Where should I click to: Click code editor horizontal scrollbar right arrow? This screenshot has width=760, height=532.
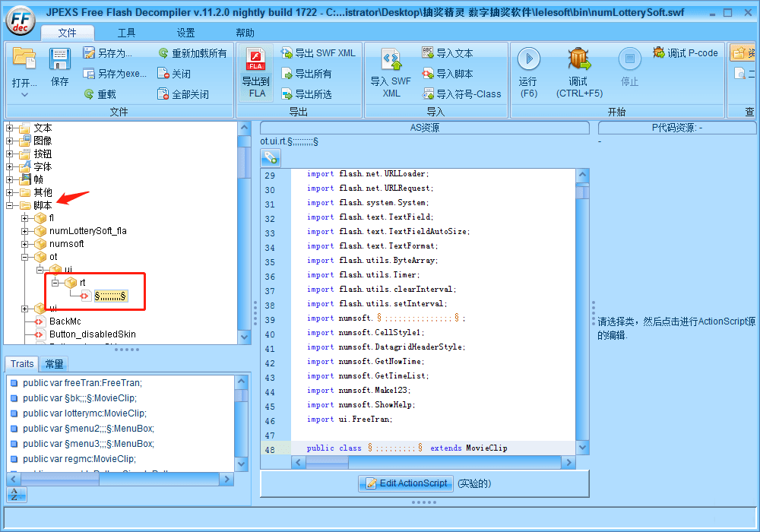click(568, 463)
